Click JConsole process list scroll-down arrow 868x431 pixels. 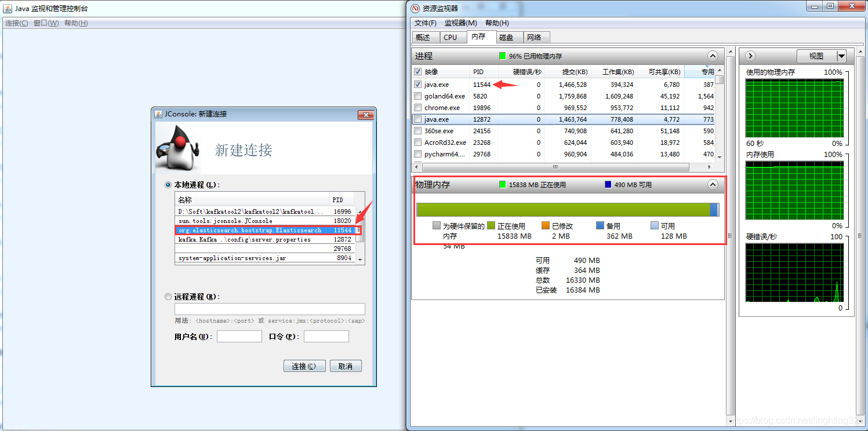click(x=361, y=260)
